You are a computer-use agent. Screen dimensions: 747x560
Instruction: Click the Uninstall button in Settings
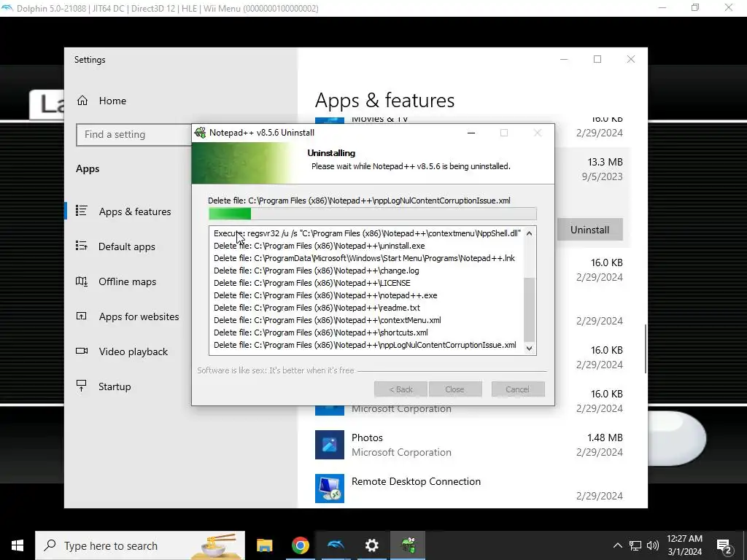click(x=589, y=230)
